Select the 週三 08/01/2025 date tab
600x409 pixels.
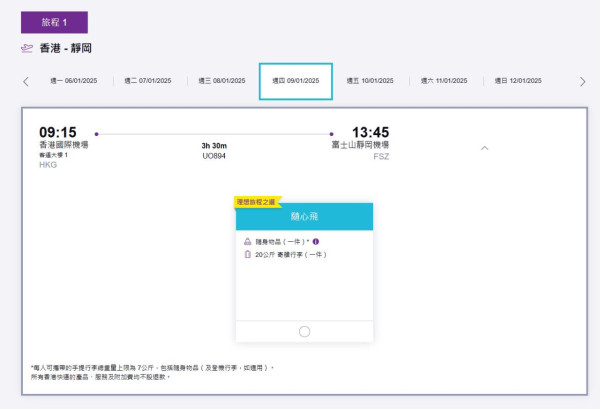tap(222, 81)
